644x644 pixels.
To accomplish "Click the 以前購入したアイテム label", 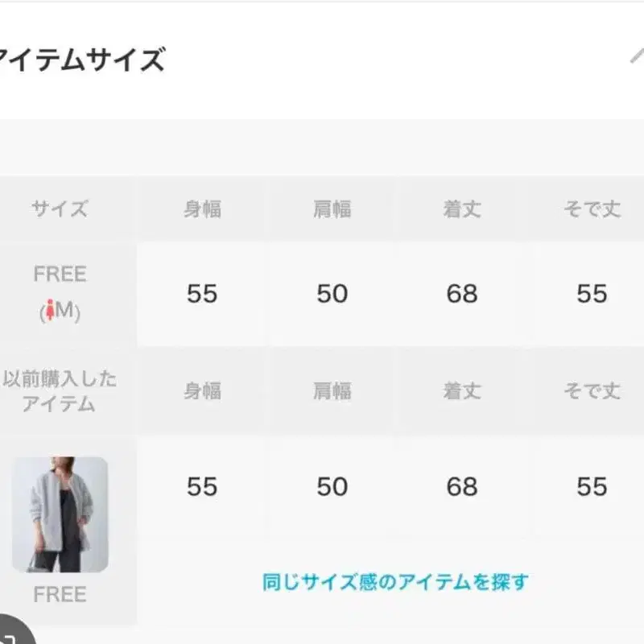I will 60,391.
